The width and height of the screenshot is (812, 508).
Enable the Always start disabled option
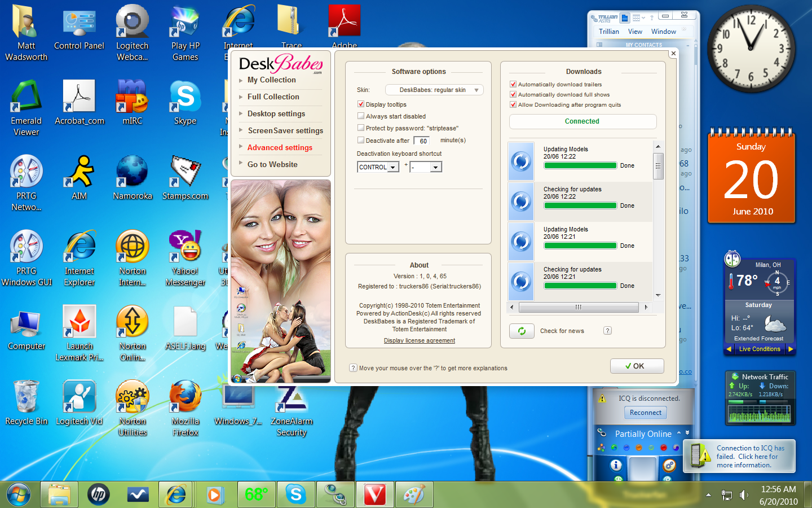pyautogui.click(x=361, y=116)
